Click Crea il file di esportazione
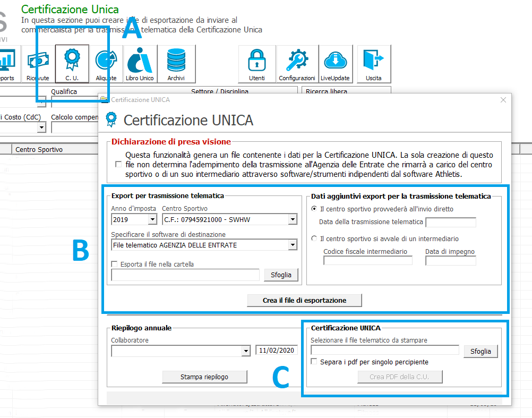The width and height of the screenshot is (532, 418). point(304,300)
